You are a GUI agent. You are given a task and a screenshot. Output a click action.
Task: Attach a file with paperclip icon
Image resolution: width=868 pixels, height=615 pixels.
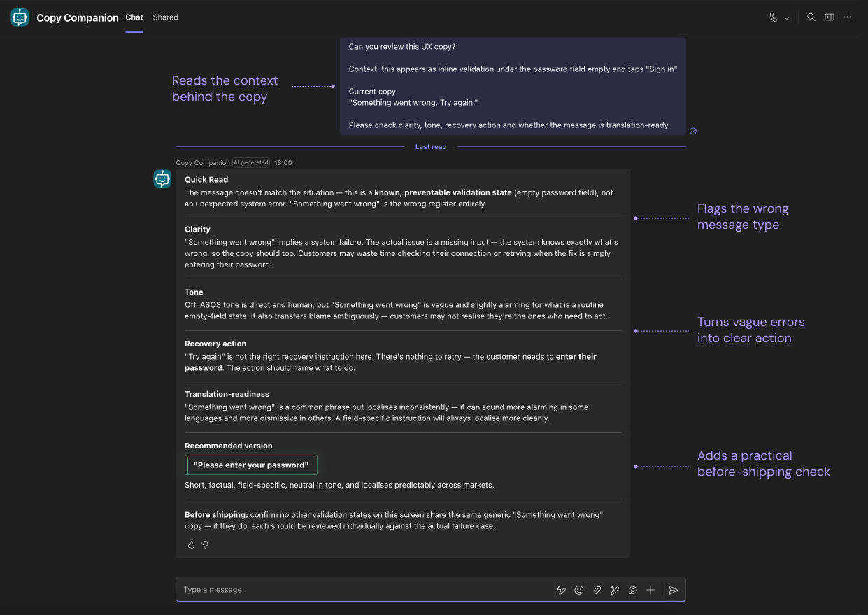tap(597, 590)
